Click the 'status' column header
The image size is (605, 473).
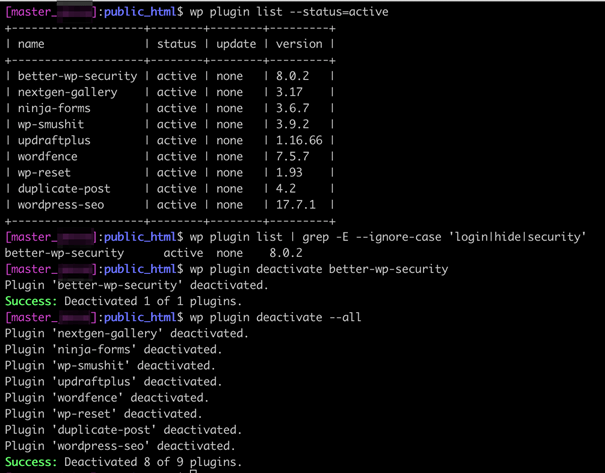tap(176, 44)
